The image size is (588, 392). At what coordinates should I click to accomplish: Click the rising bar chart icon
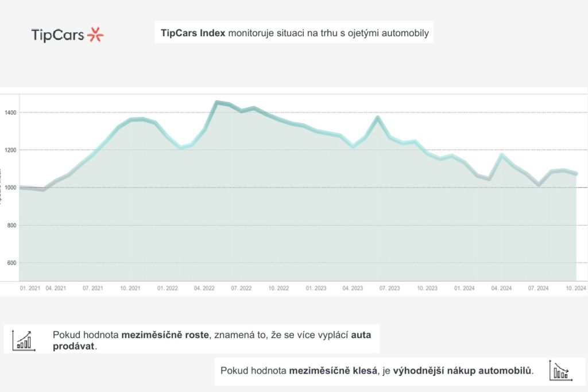24,340
